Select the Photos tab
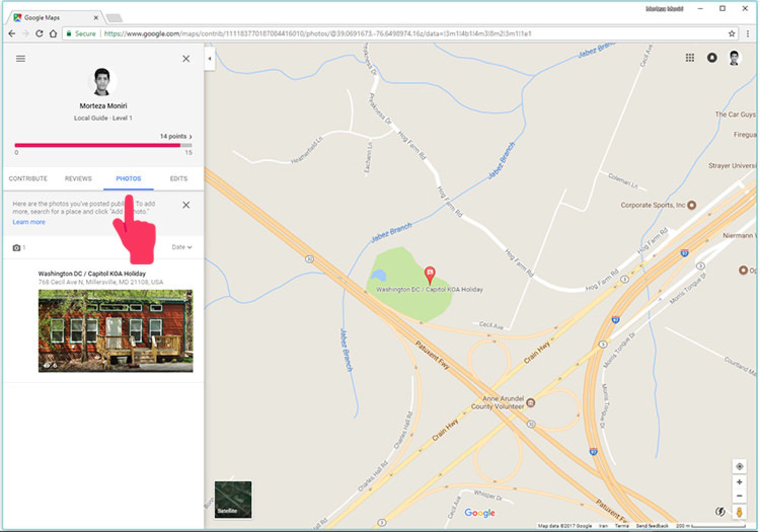This screenshot has width=760, height=532. coord(128,179)
